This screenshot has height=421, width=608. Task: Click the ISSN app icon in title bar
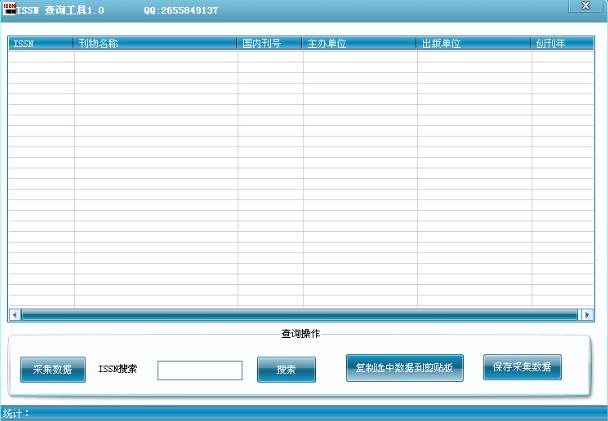[9, 9]
